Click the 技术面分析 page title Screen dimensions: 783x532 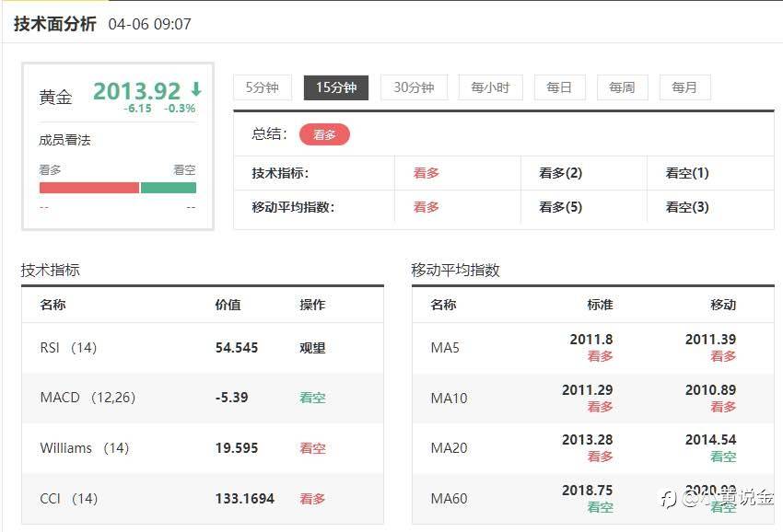[54, 24]
